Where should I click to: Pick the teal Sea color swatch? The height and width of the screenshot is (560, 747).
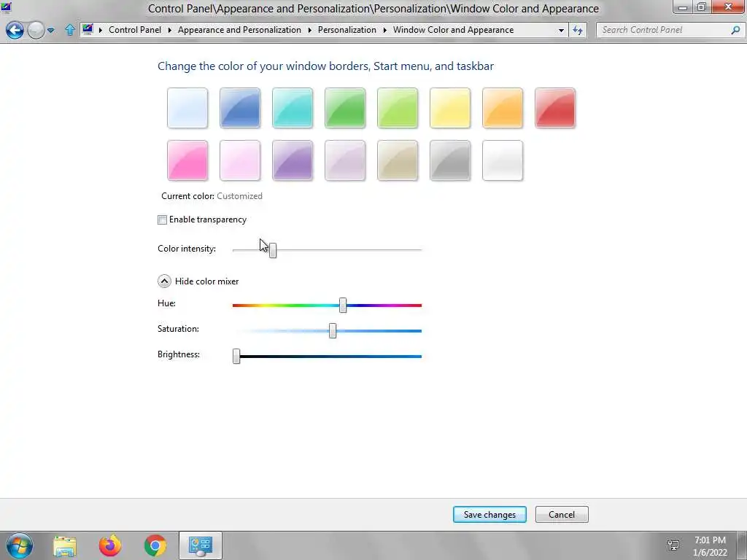[x=293, y=108]
